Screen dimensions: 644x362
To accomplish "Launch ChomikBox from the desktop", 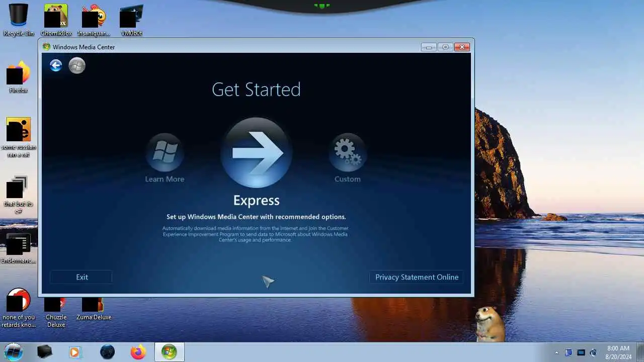I will [56, 20].
